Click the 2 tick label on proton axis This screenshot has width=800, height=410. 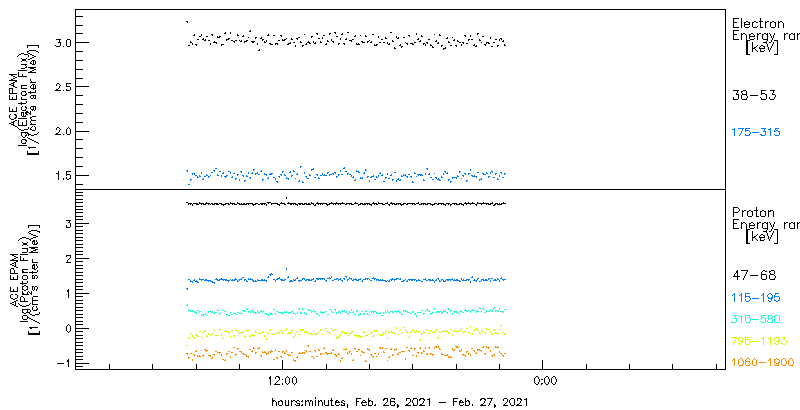point(66,259)
